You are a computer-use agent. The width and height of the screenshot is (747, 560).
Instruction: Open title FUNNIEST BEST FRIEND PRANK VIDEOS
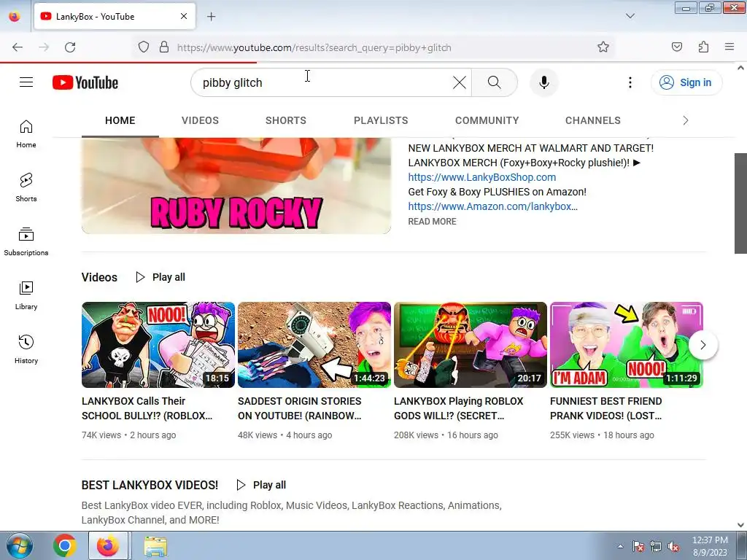point(606,408)
